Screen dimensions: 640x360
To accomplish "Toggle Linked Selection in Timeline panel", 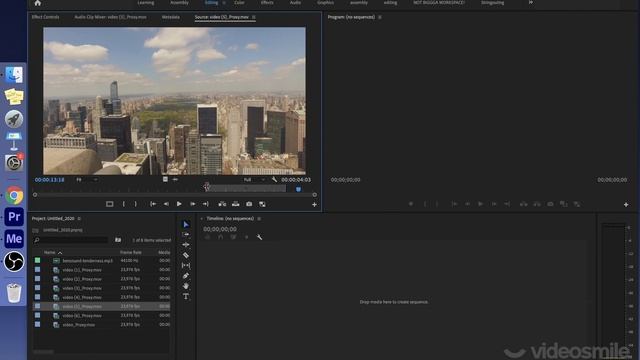I will (x=233, y=237).
